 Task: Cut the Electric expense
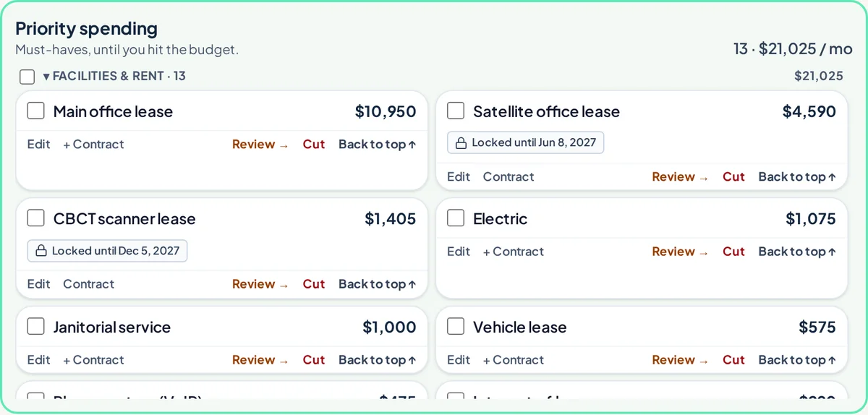click(x=733, y=252)
